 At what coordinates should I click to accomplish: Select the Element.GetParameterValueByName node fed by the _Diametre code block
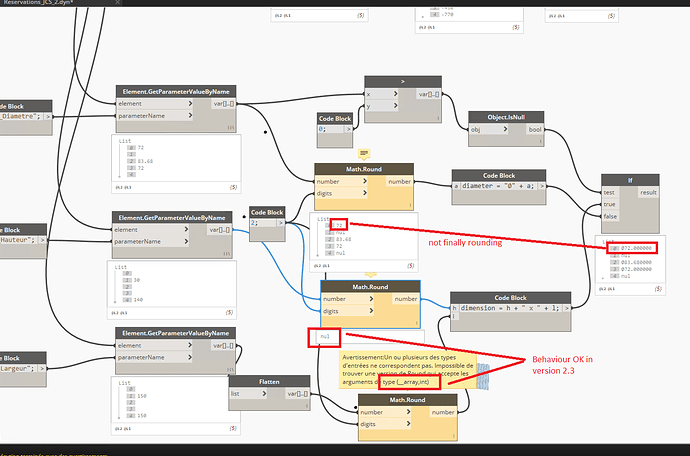click(x=176, y=92)
